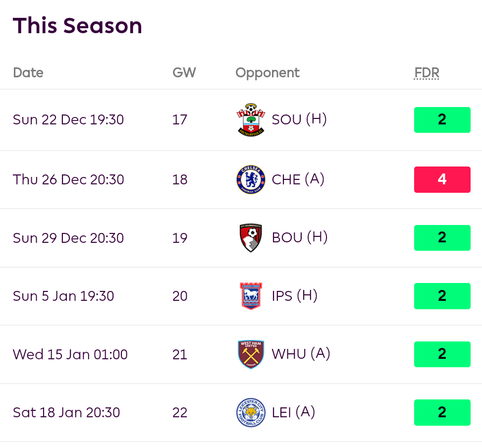Select the GW column header
Viewport: 482px width, 448px height.
tap(184, 73)
